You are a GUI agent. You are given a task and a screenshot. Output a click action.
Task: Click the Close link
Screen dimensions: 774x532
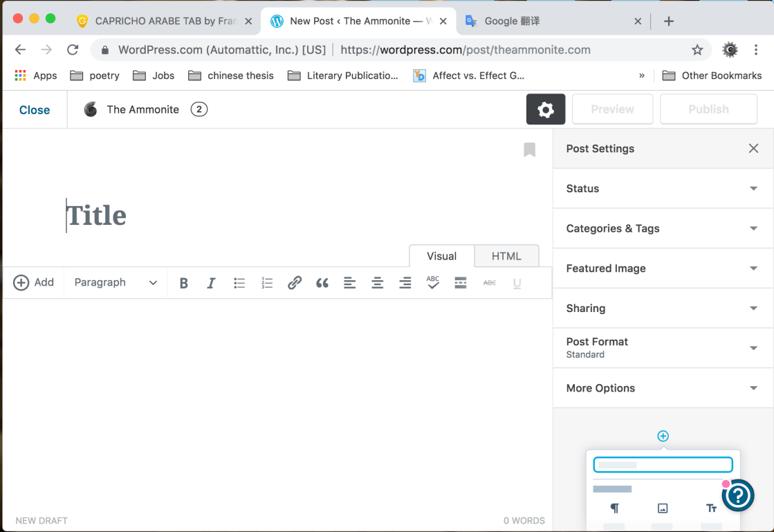(35, 110)
